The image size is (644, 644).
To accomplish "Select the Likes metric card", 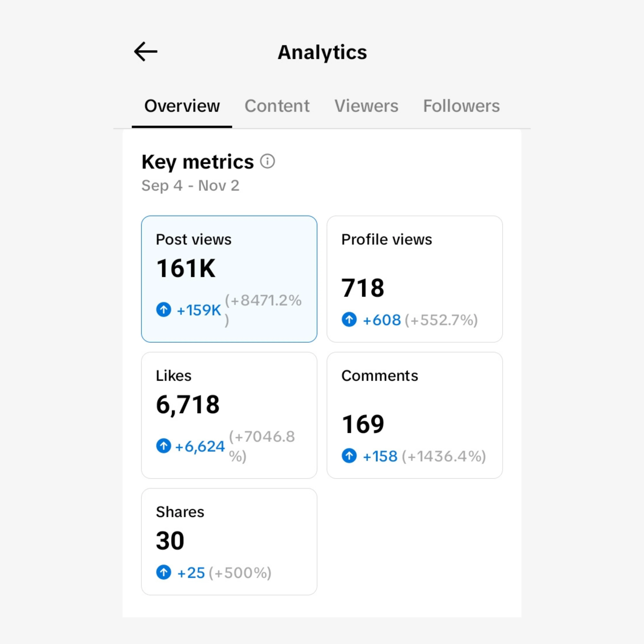I will tap(229, 415).
